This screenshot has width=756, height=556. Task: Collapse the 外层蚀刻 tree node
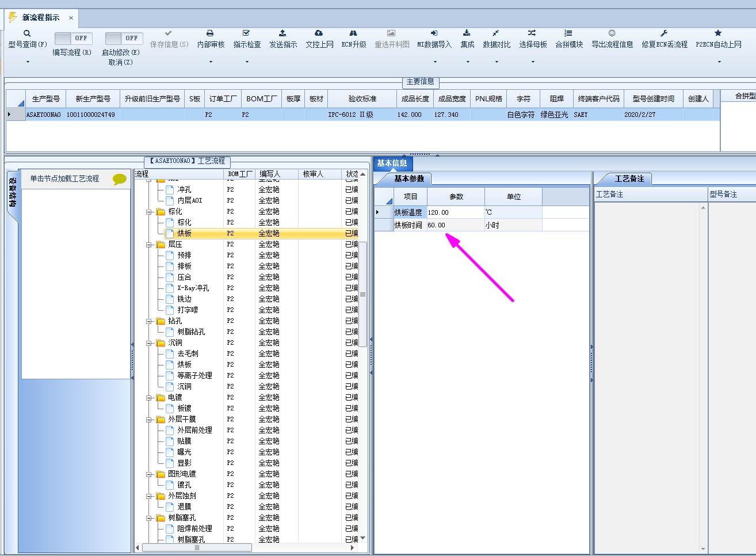click(150, 496)
